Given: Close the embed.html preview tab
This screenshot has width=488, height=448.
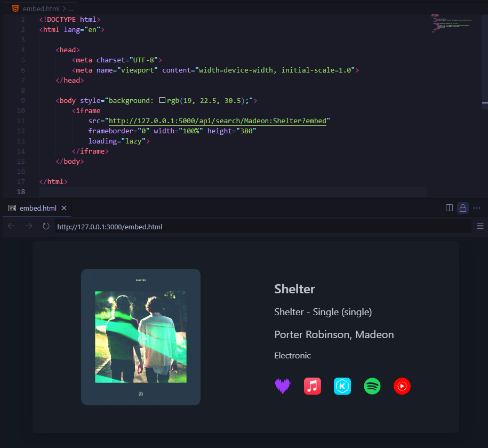Looking at the screenshot, I should click(x=64, y=208).
